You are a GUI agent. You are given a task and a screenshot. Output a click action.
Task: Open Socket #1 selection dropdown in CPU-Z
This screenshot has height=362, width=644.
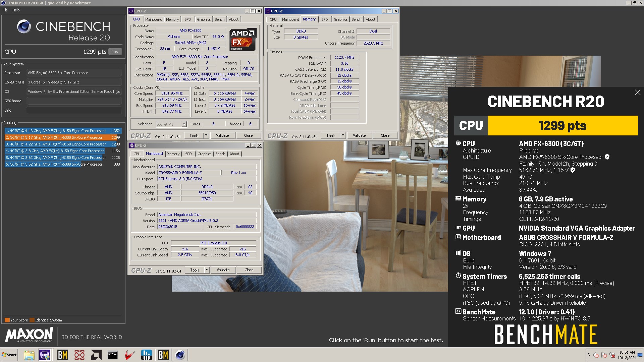click(171, 124)
